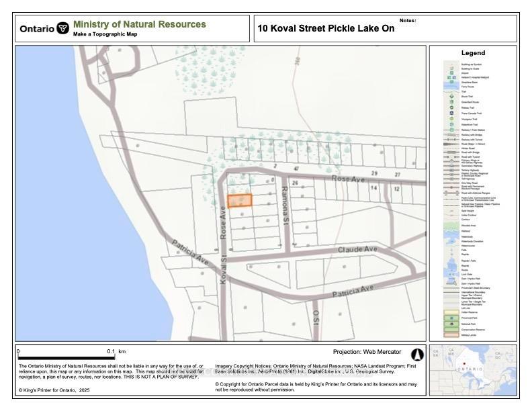This screenshot has height=411, width=532.
Task: Click the Provincial Park legend symbol
Action: click(451, 318)
